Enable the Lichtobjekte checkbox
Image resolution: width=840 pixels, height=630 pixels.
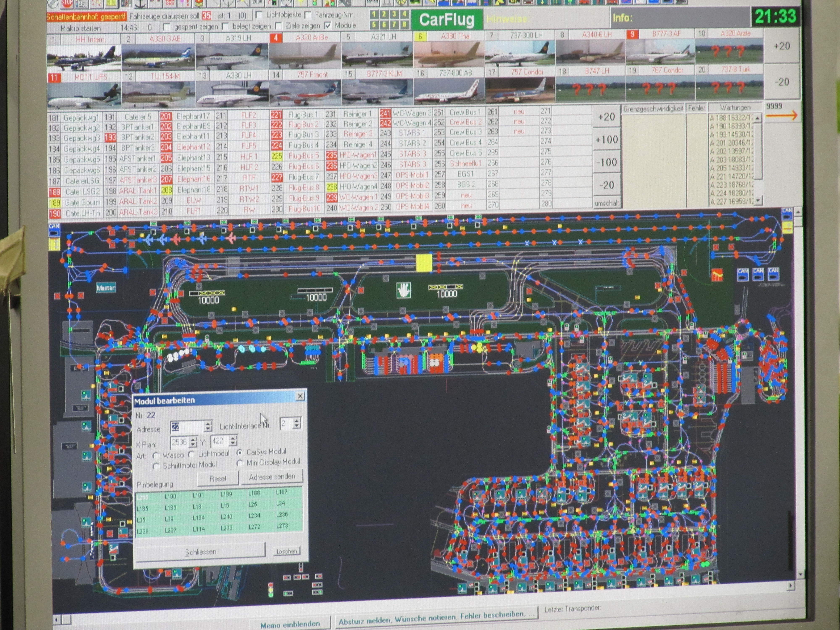click(x=259, y=15)
